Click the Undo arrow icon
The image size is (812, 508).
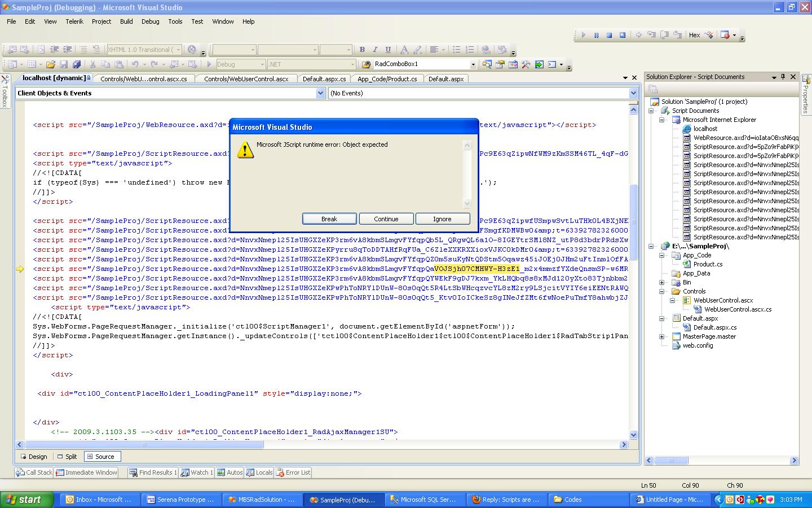[135, 64]
